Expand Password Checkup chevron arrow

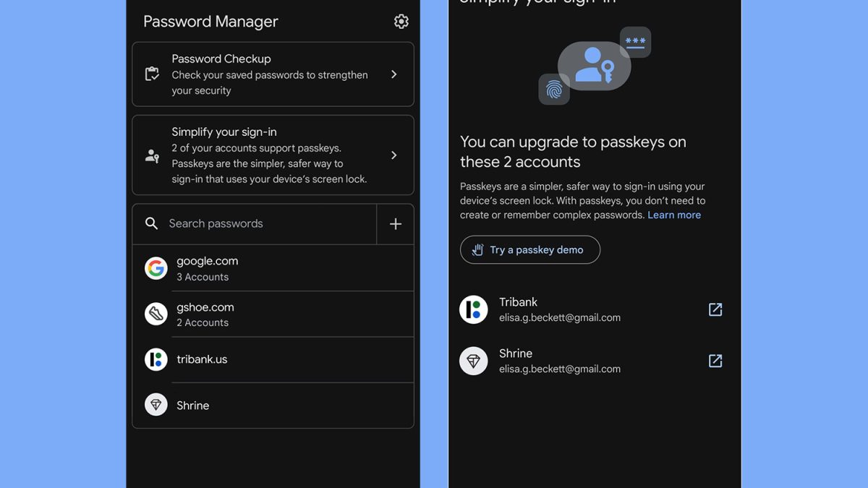(393, 74)
